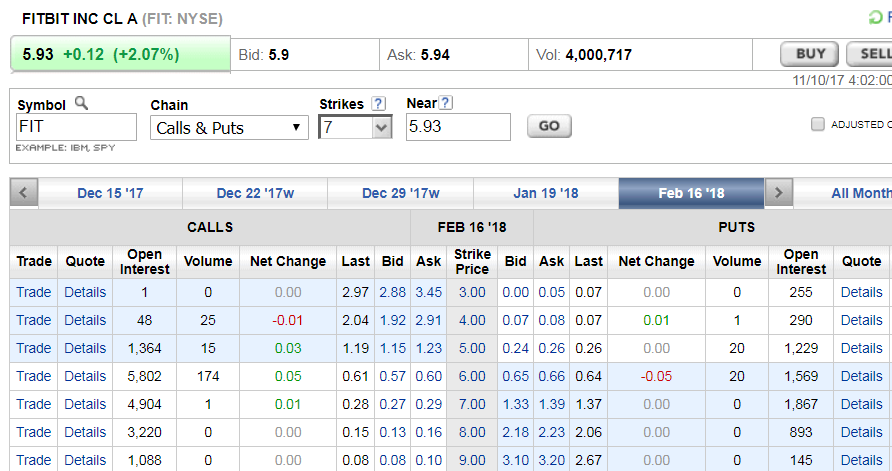This screenshot has width=892, height=471.
Task: Click Trade link for 4.00 strike call
Action: (34, 320)
